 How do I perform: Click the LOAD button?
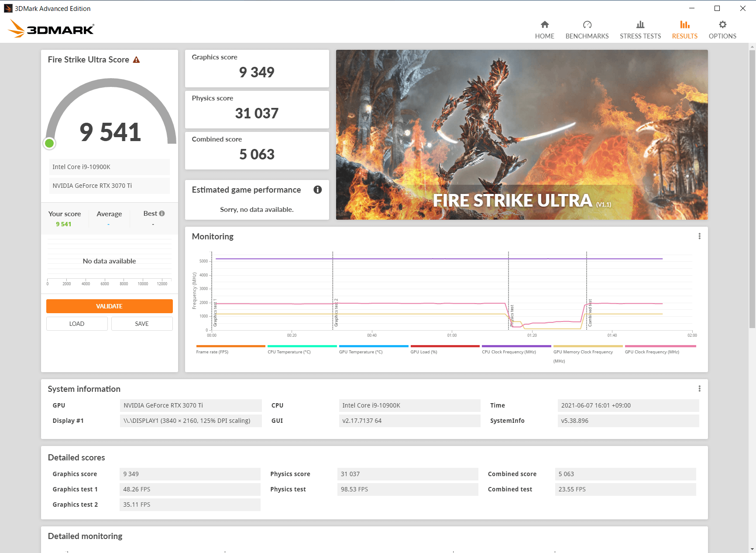77,324
